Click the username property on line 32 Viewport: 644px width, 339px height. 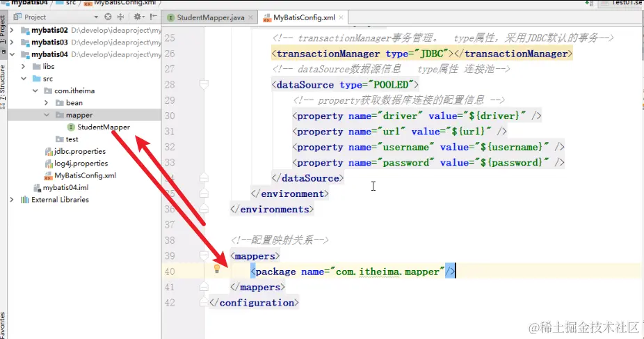click(x=428, y=147)
